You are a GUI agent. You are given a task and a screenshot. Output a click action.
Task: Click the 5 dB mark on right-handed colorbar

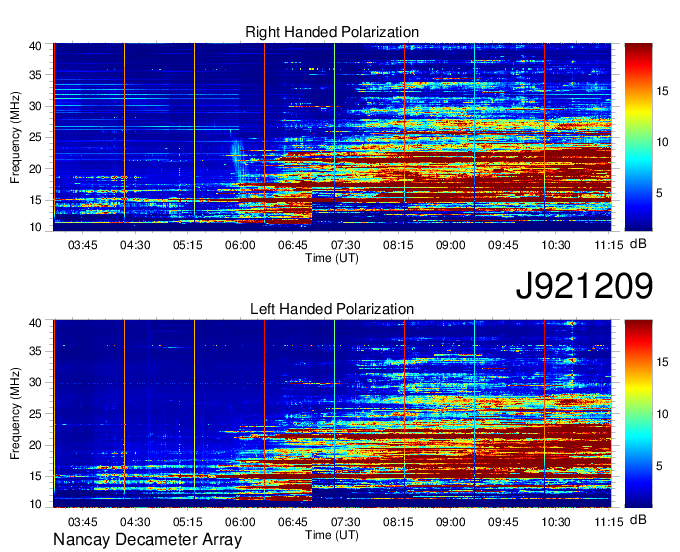coord(659,193)
